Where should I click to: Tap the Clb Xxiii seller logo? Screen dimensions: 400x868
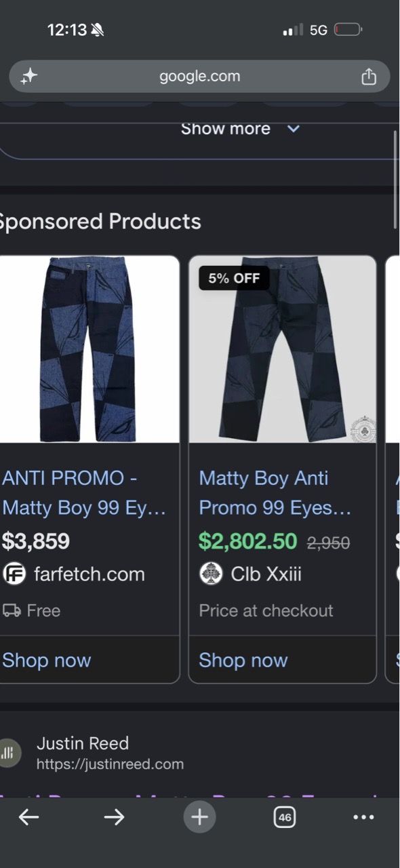211,574
